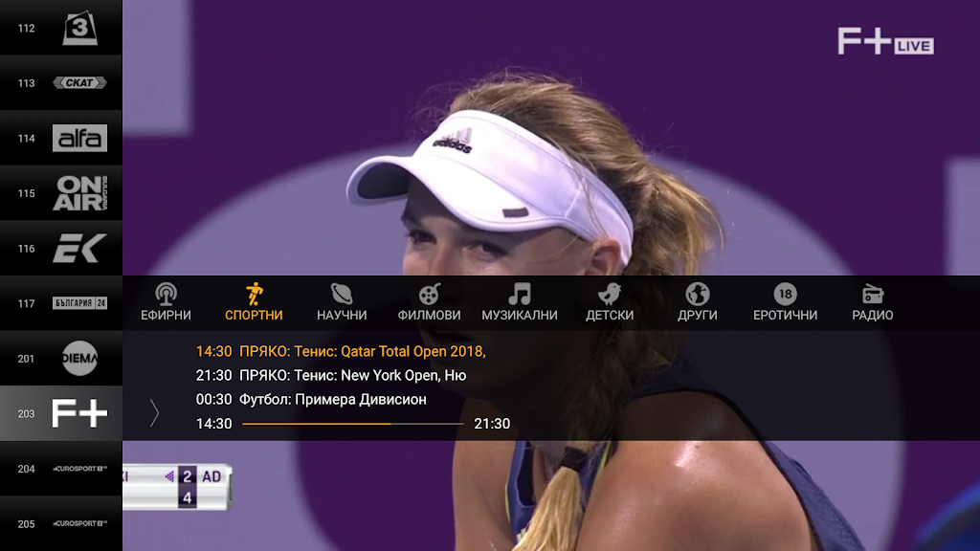The image size is (980, 551).
Task: Open channel 204 Eurosport
Action: click(61, 469)
